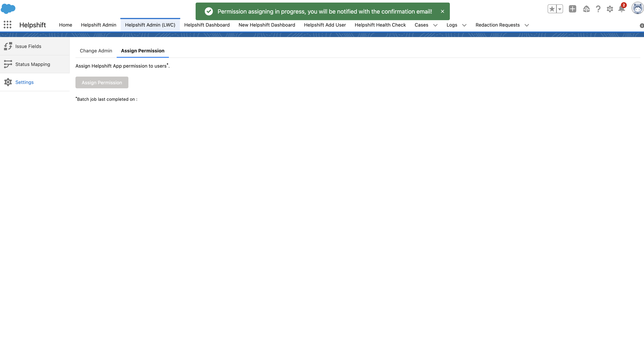
Task: Select Status Mapping in the sidebar
Action: pos(32,64)
